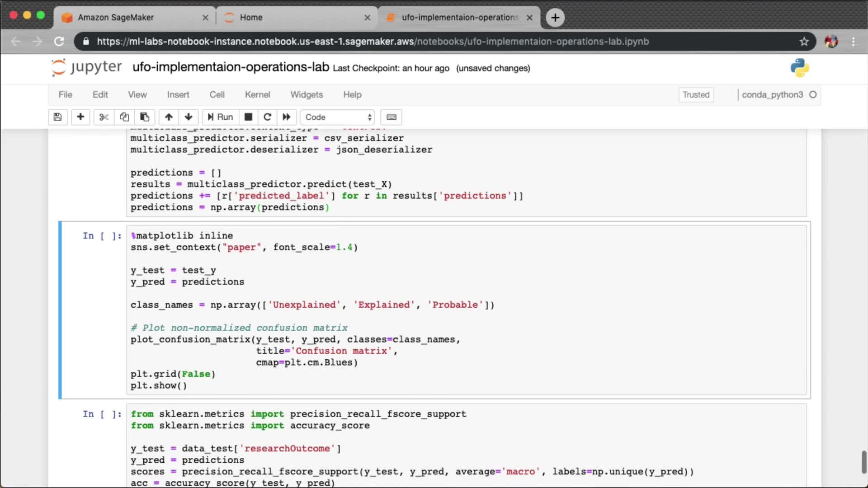868x488 pixels.
Task: Move selected cell down arrow
Action: [x=189, y=117]
